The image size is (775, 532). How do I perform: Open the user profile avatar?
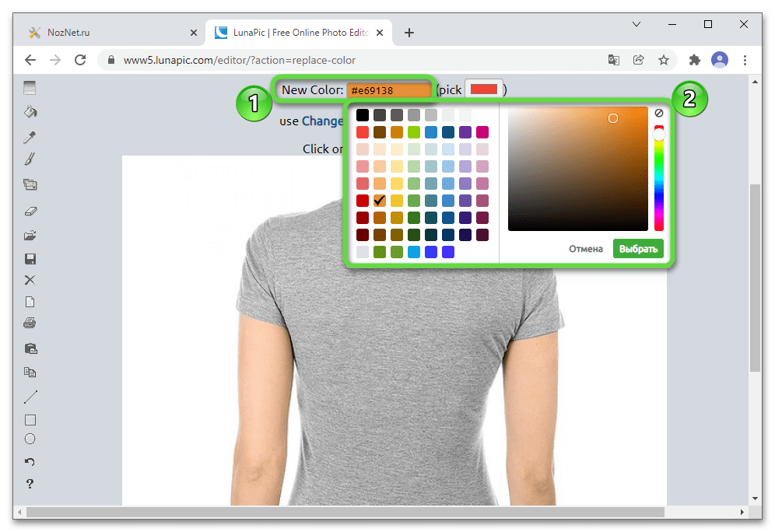720,60
